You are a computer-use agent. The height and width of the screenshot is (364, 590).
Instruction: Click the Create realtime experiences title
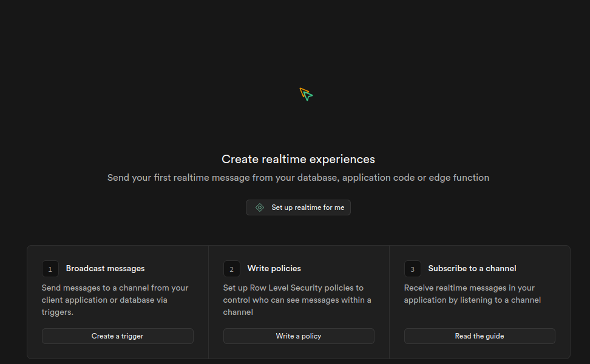298,159
